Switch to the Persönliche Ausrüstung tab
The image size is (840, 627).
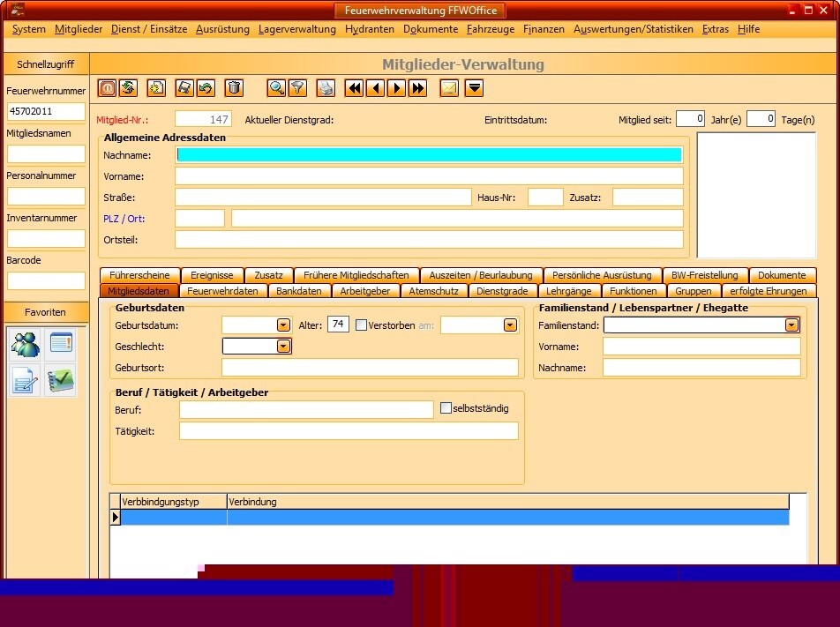[x=602, y=275]
